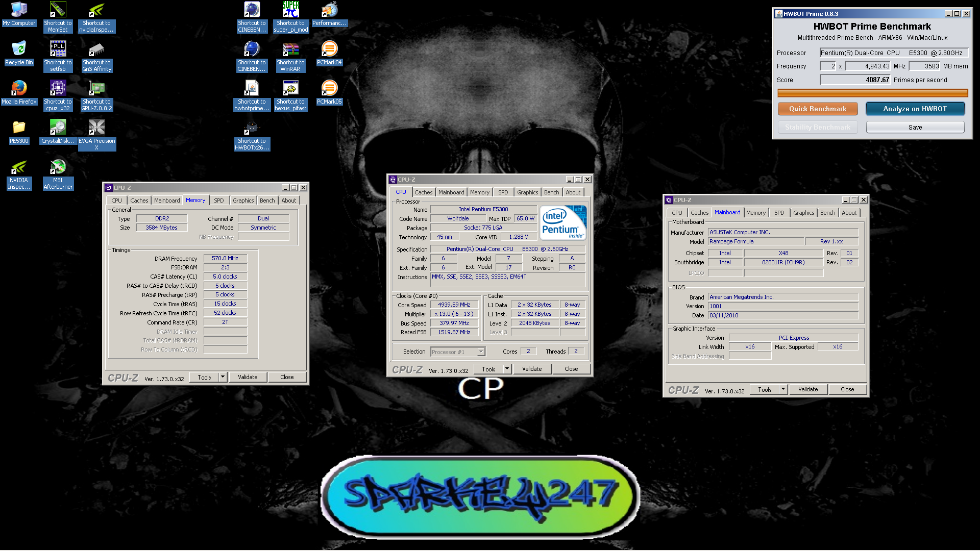Click DRAM Frequency value 570.0 MHz
The image size is (980, 551).
225,258
